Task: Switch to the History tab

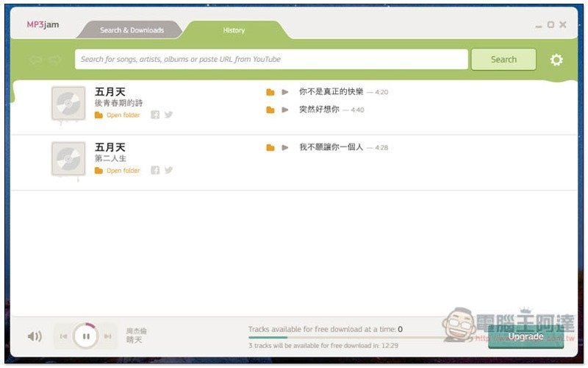Action: (234, 30)
